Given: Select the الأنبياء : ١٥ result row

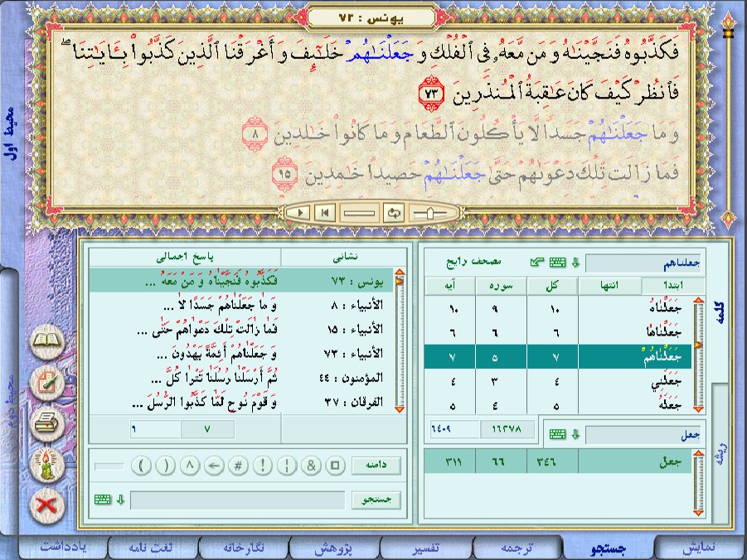Looking at the screenshot, I should click(x=241, y=329).
